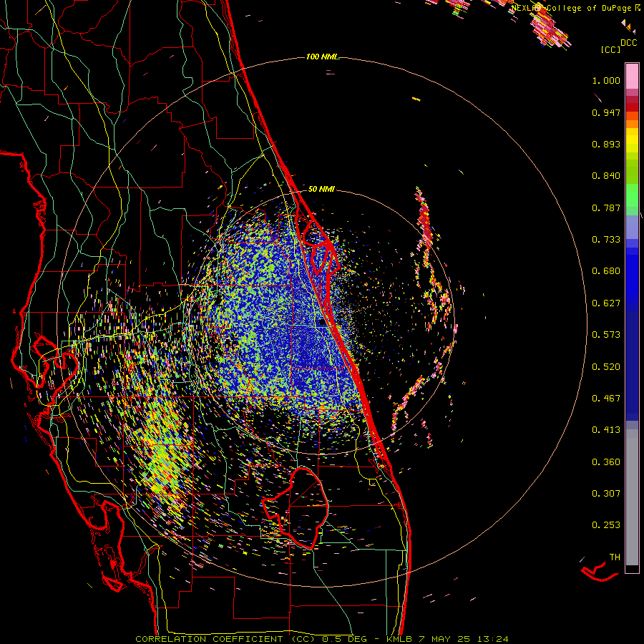The width and height of the screenshot is (644, 644).
Task: Select the 0.680 legend value
Action: click(606, 271)
